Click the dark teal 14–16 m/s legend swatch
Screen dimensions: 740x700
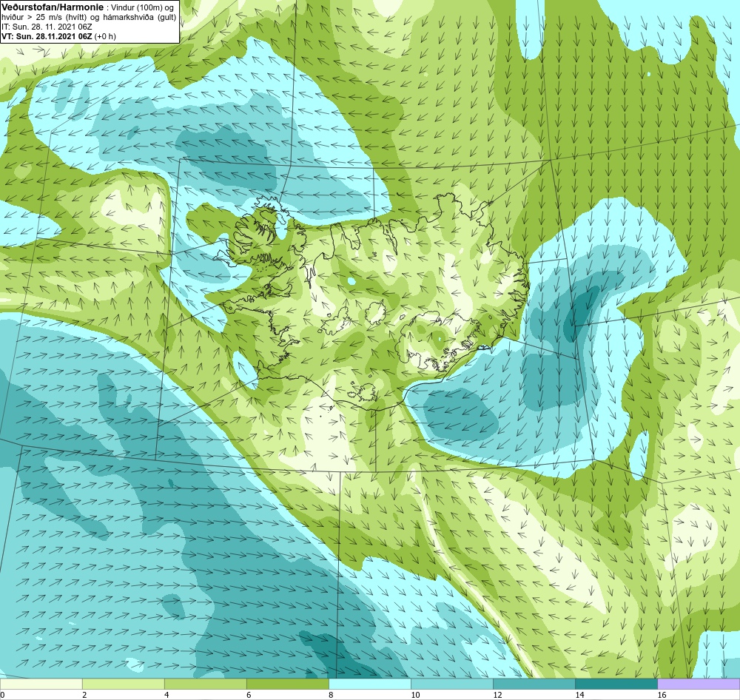616,684
